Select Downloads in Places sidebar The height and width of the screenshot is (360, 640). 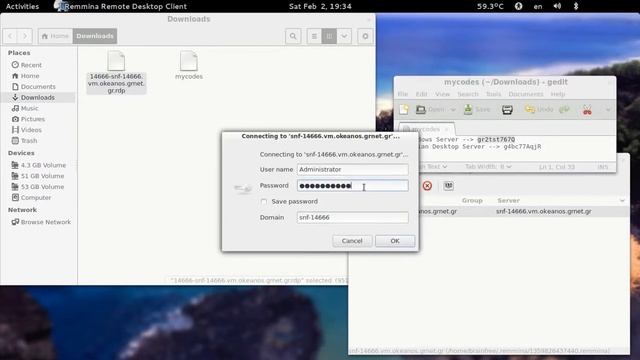(38, 98)
